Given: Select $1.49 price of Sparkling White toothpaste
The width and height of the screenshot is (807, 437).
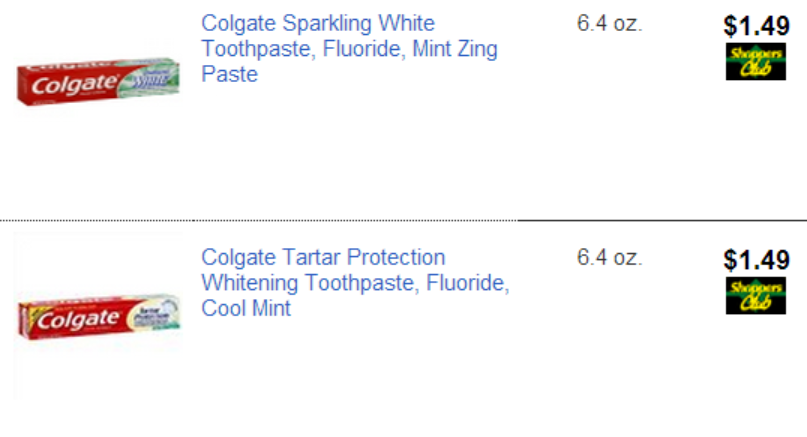Looking at the screenshot, I should (756, 27).
